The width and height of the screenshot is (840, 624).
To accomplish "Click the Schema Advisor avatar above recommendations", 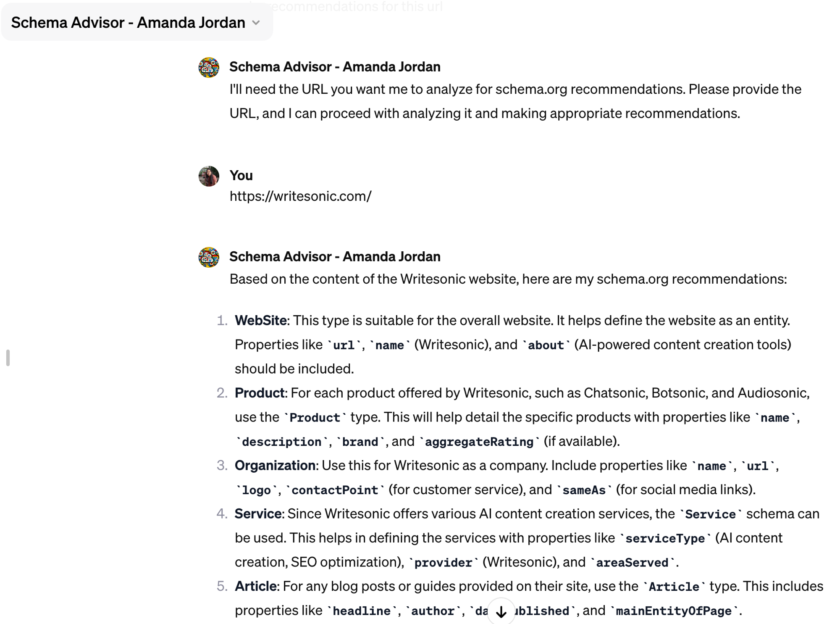I will (209, 257).
